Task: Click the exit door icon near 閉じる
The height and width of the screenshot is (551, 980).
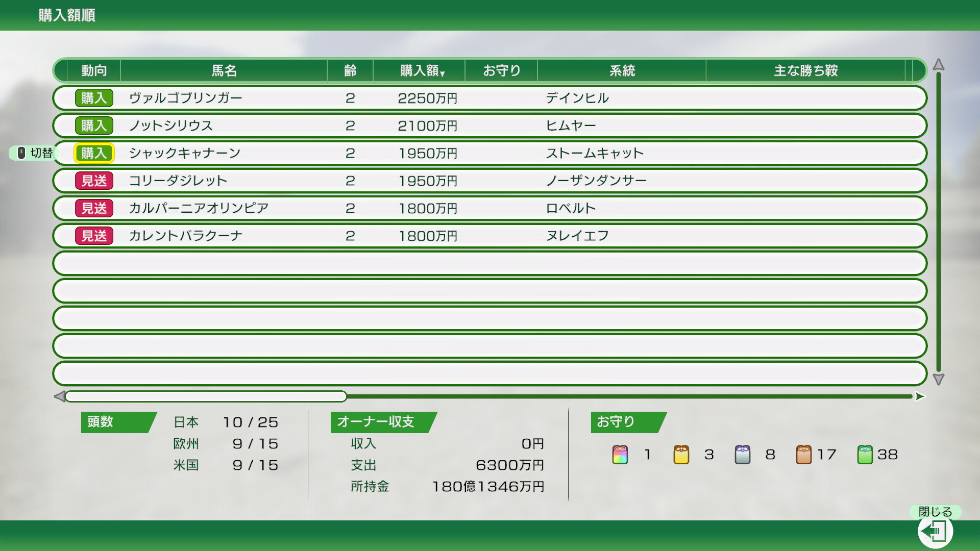Action: coord(936,531)
